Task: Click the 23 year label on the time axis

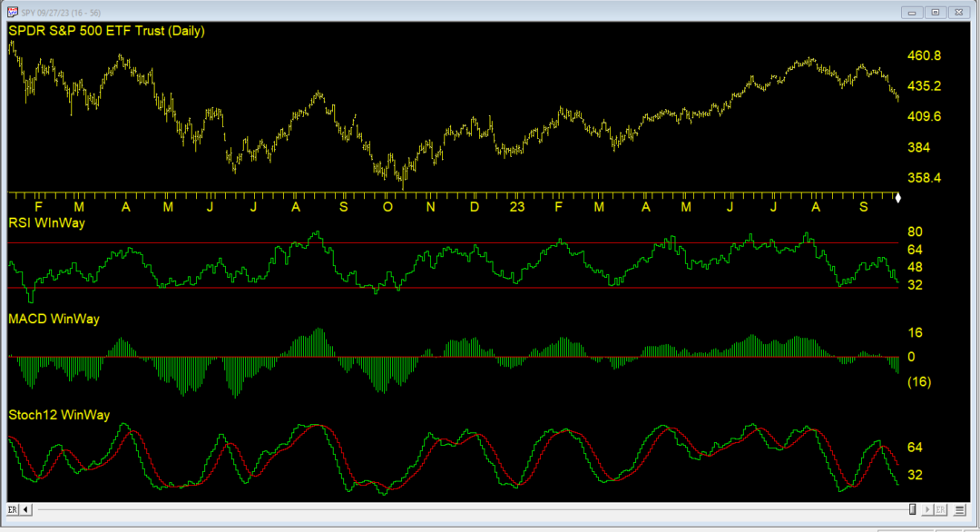Action: click(x=517, y=207)
